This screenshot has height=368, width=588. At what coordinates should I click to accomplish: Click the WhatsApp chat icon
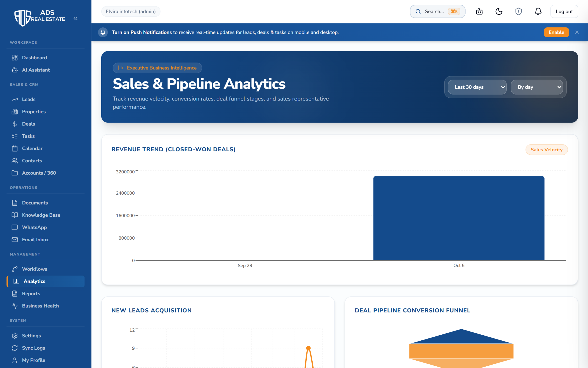point(14,227)
